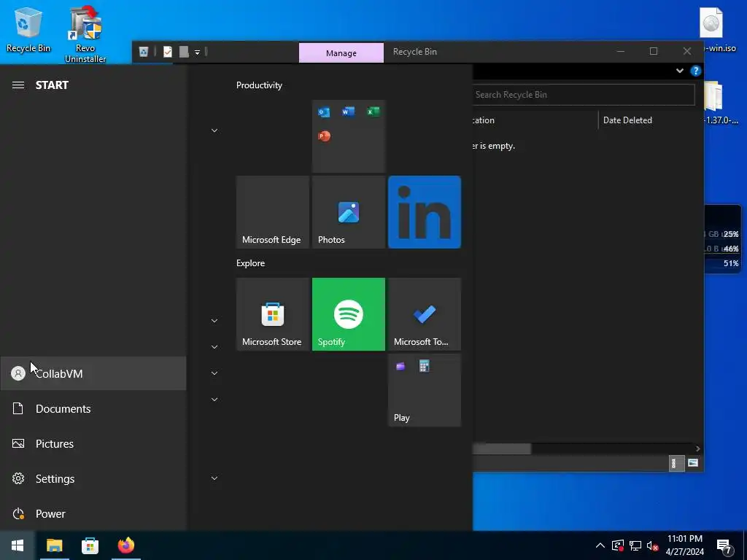Close the Recycle Bin window
The height and width of the screenshot is (560, 747).
pyautogui.click(x=687, y=51)
